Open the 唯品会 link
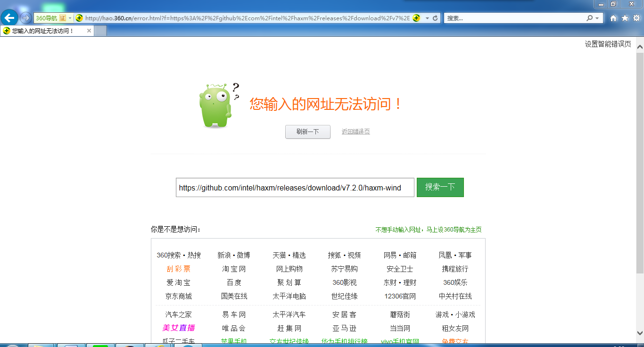644x347 pixels. pyautogui.click(x=234, y=328)
